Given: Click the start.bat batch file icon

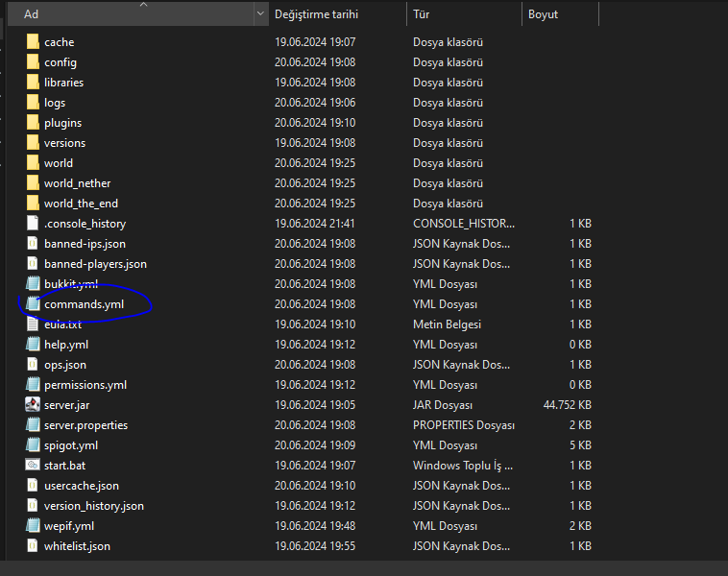Looking at the screenshot, I should click(x=33, y=465).
